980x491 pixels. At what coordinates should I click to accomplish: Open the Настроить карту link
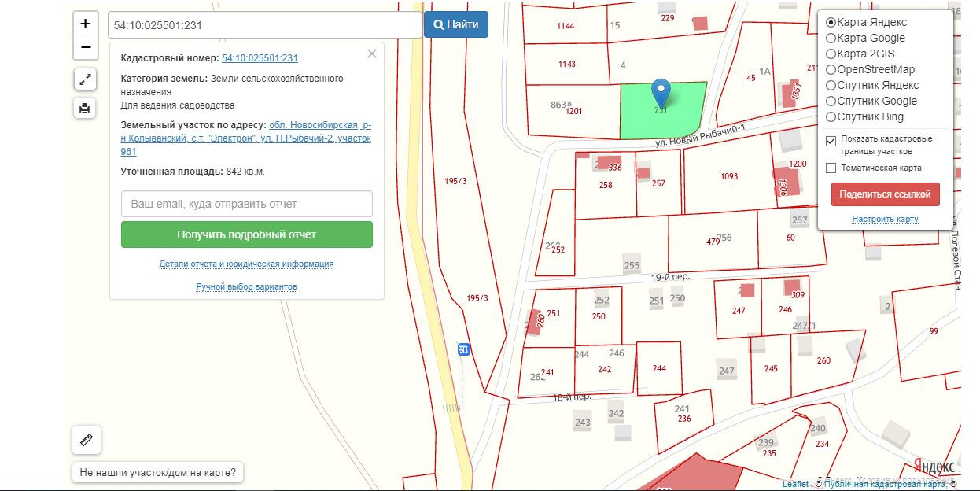point(885,219)
